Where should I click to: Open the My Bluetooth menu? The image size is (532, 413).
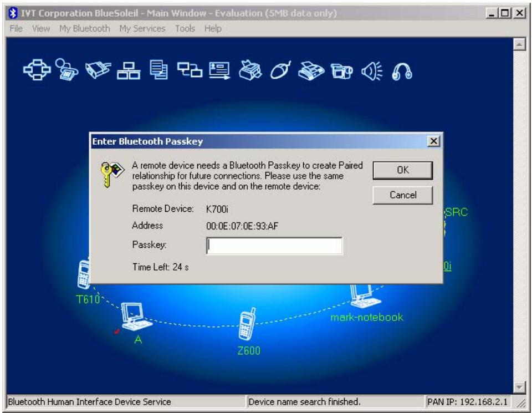coord(84,28)
